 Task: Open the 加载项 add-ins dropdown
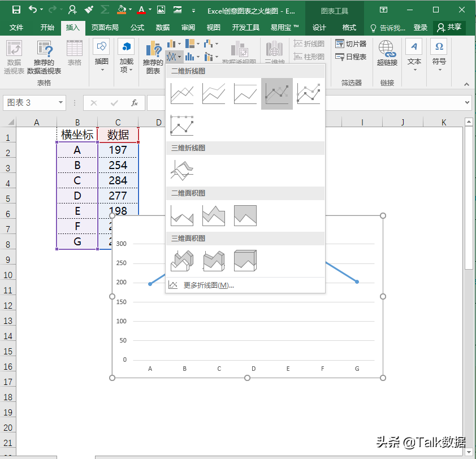pyautogui.click(x=126, y=56)
